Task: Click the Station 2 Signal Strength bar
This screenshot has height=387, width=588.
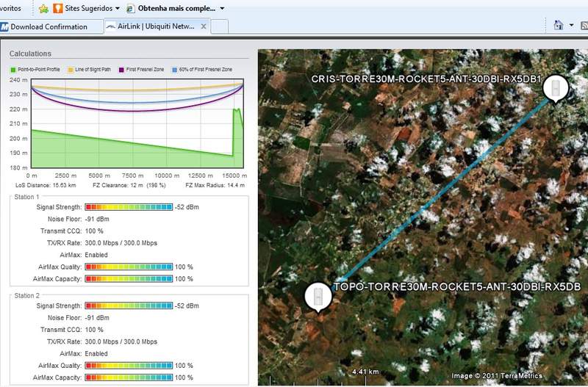Action: click(129, 305)
